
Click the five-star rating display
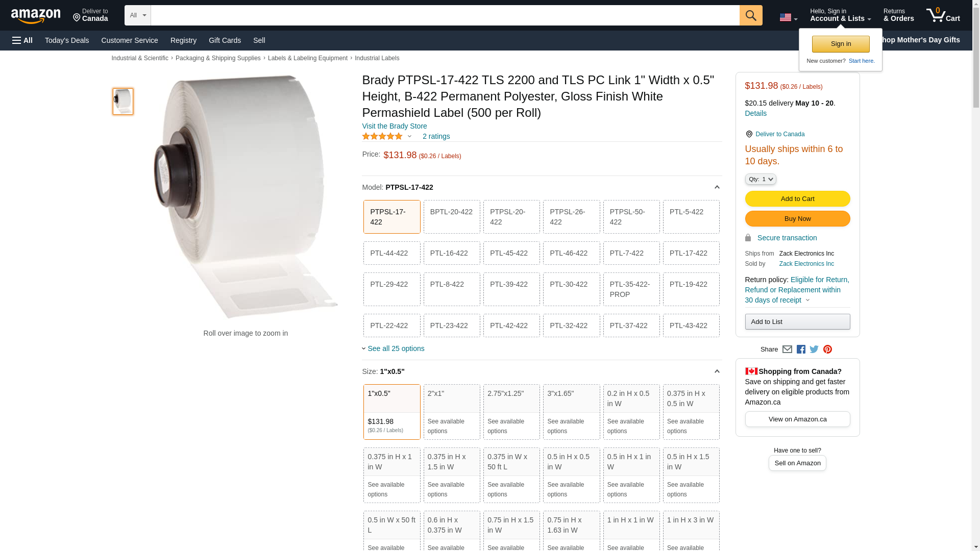(382, 136)
